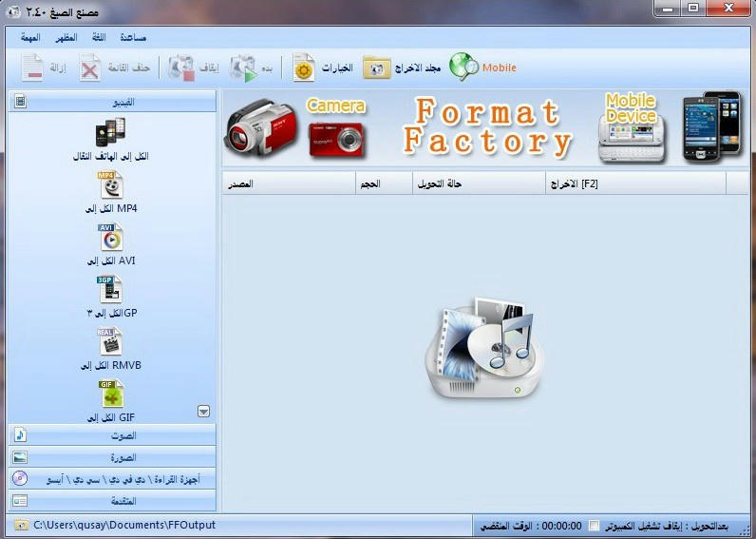Click the red compact camera banner image
756x539 pixels.
[x=337, y=140]
